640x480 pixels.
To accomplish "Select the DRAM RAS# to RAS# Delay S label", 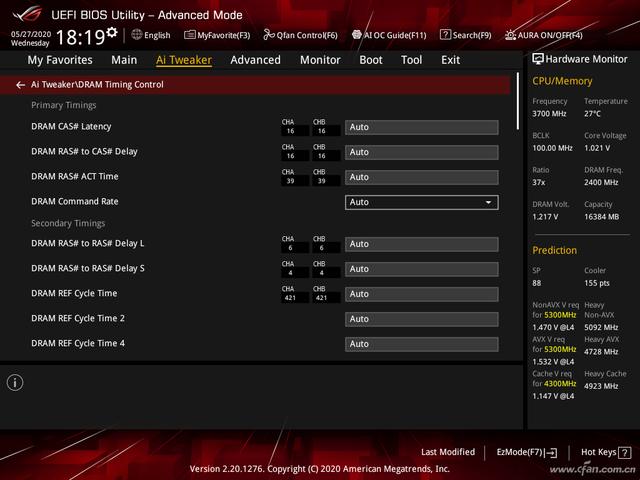I will click(87, 268).
